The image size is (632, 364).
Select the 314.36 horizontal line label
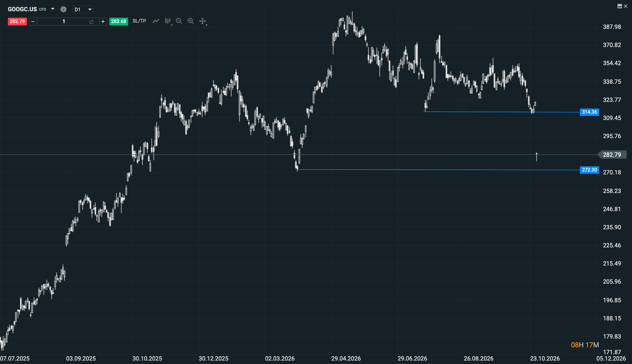(x=589, y=112)
